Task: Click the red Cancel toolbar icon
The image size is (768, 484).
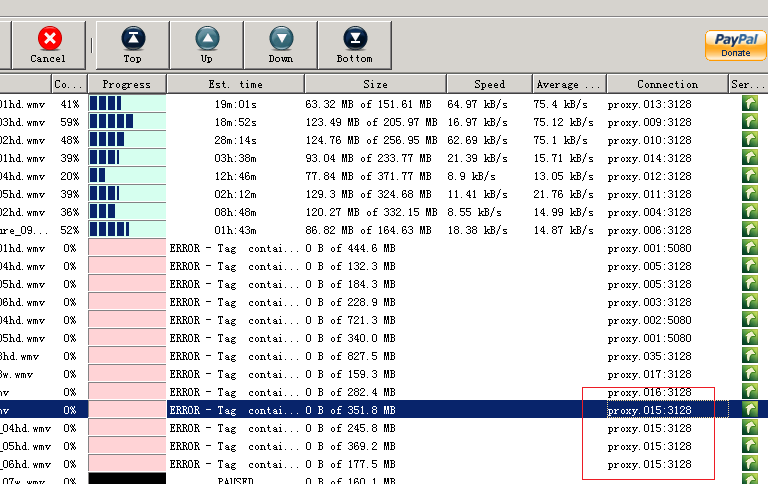Action: click(48, 44)
